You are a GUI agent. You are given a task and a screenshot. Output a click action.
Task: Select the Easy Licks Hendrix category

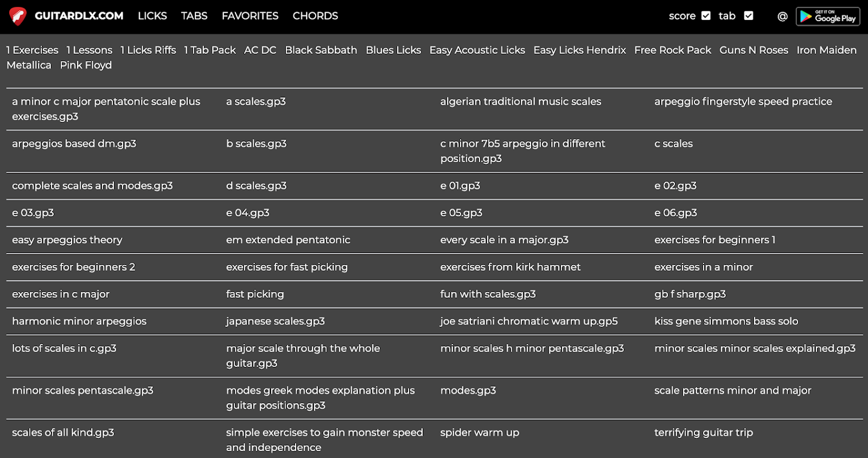580,50
